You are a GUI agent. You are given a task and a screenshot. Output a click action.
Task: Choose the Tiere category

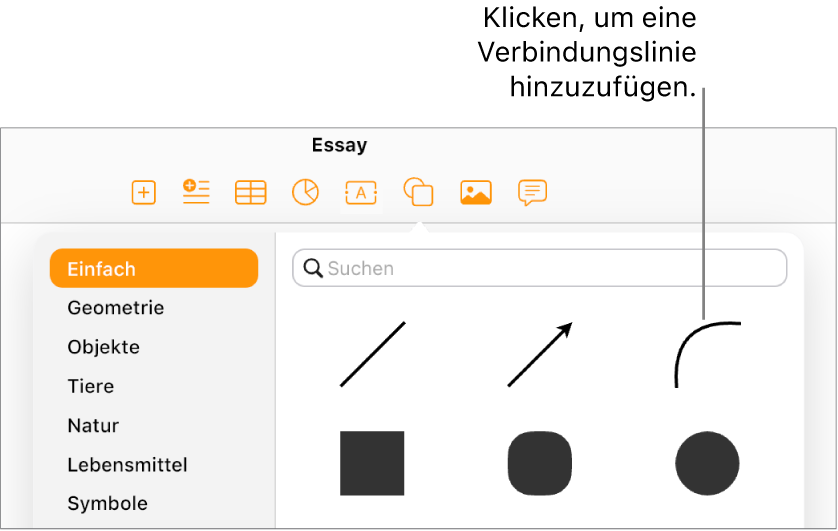coord(91,386)
